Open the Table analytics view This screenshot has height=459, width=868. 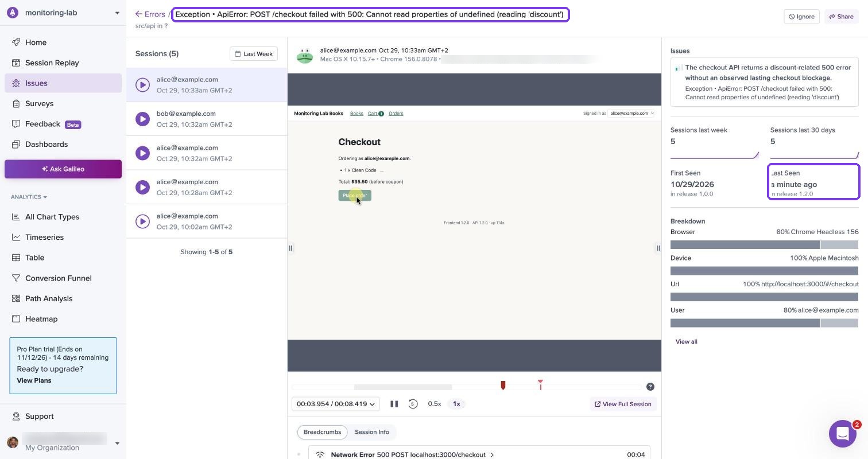coord(63,258)
